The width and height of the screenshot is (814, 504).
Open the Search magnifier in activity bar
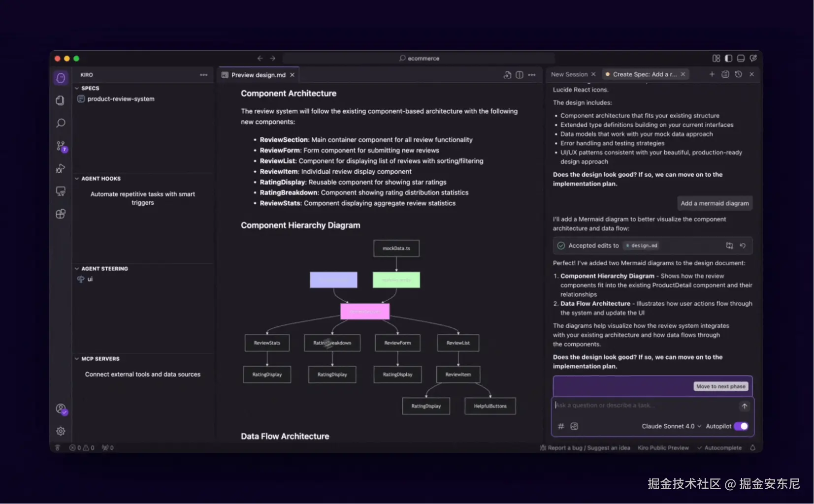61,123
